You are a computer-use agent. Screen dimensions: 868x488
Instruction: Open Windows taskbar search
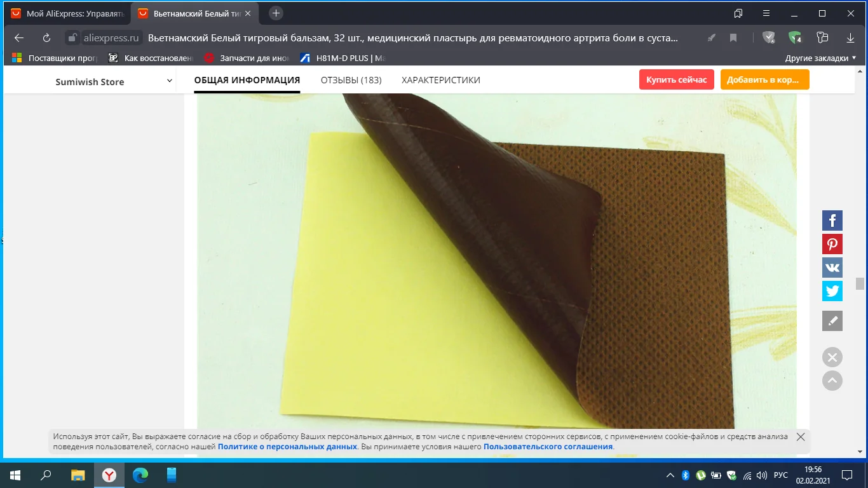(46, 475)
